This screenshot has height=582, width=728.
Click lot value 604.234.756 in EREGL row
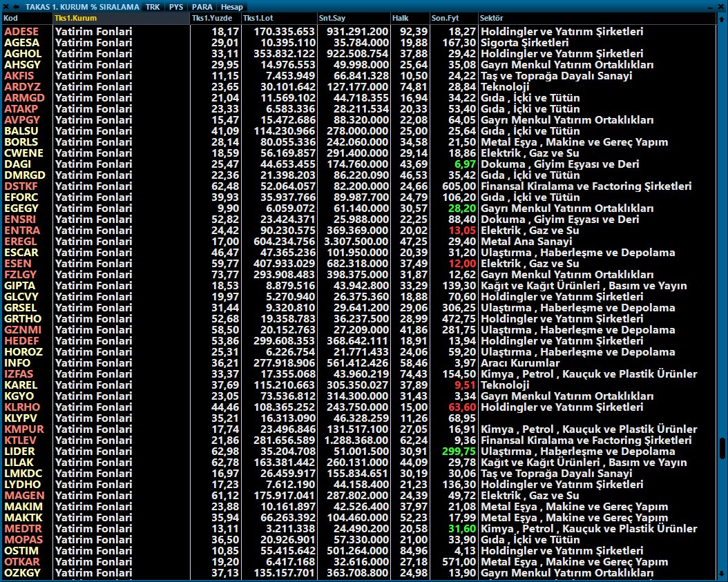[284, 242]
